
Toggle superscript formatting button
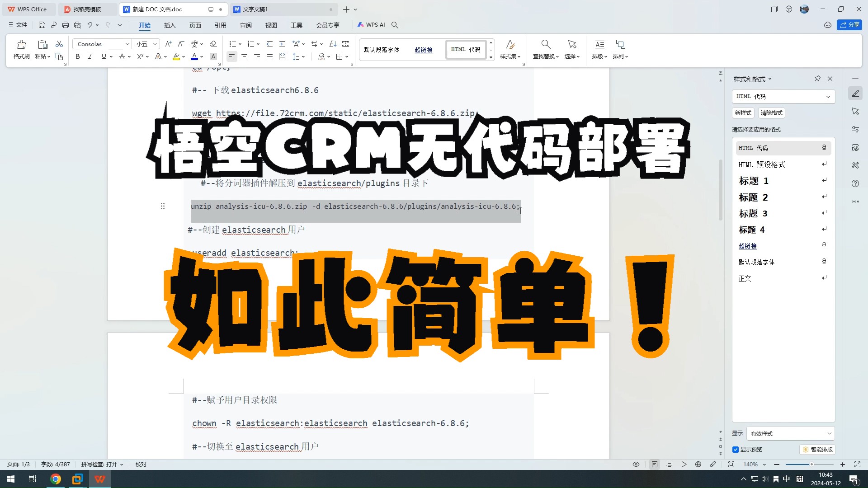[x=140, y=56]
